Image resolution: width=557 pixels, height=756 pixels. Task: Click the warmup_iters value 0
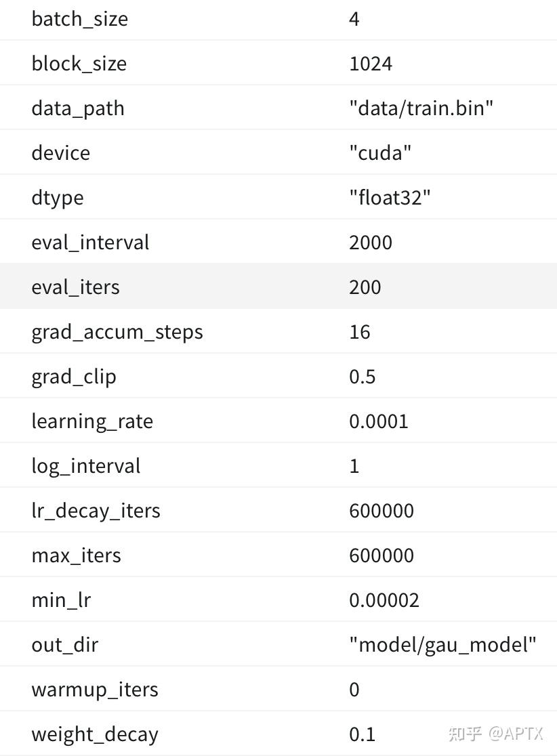[x=354, y=690]
